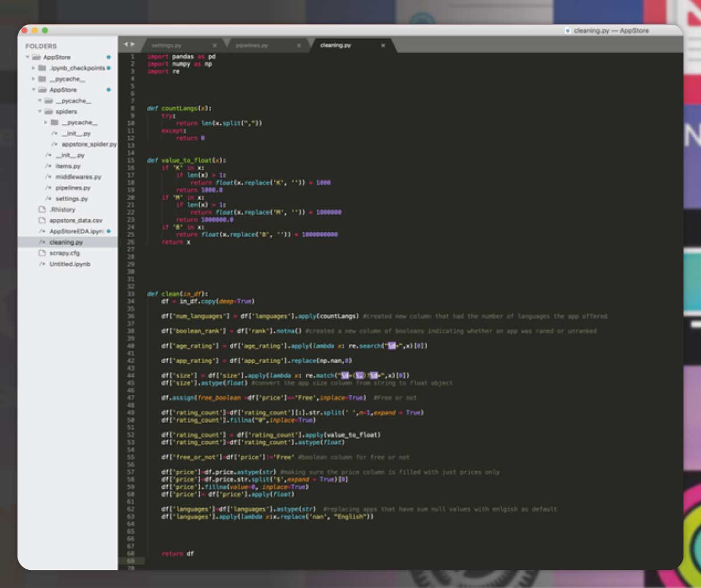Click the code icon beside AppStoreEDA.ipynb
The height and width of the screenshot is (588, 701).
pos(42,231)
